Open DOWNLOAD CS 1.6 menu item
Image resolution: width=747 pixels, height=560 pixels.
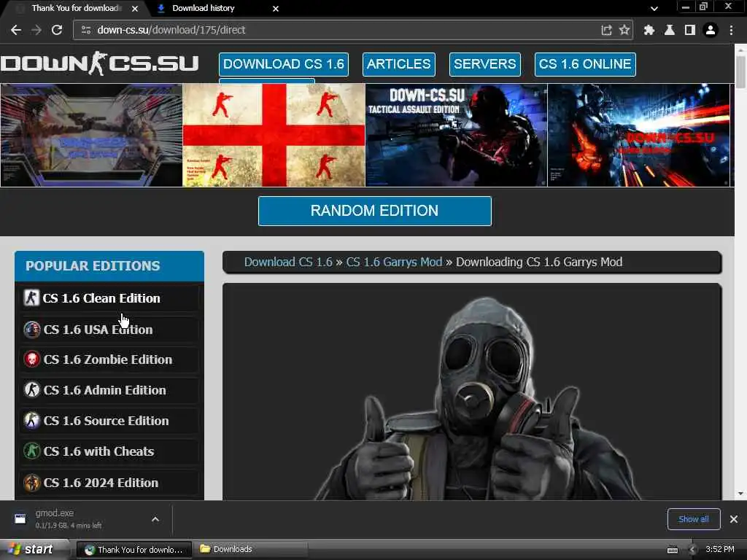click(x=284, y=64)
